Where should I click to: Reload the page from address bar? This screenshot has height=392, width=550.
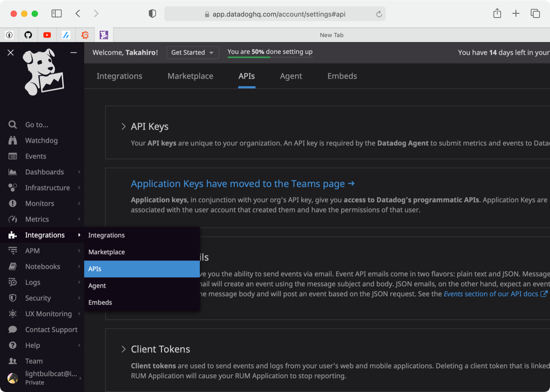coord(379,14)
